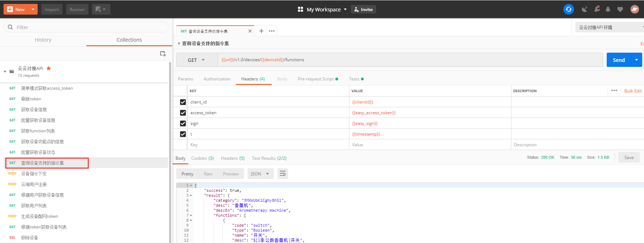Image resolution: width=644 pixels, height=243 pixels.
Task: Open the GET method dropdown
Action: click(x=196, y=60)
